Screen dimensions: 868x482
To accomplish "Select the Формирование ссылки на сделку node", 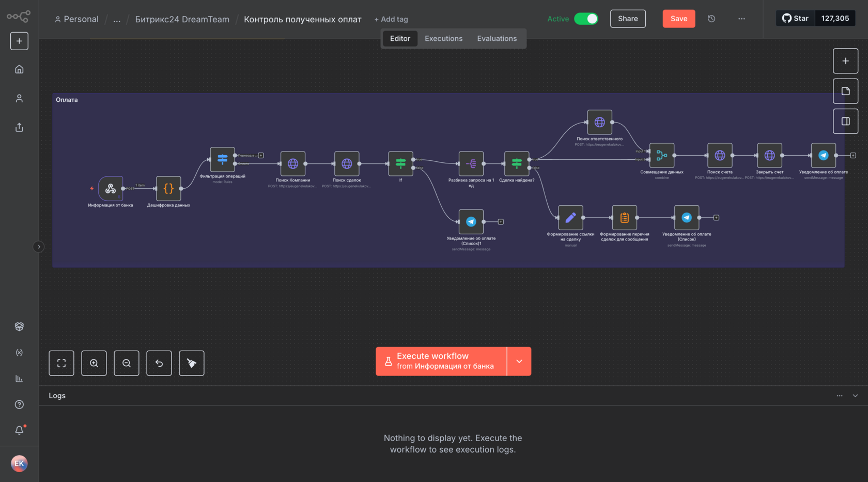I will (x=570, y=218).
